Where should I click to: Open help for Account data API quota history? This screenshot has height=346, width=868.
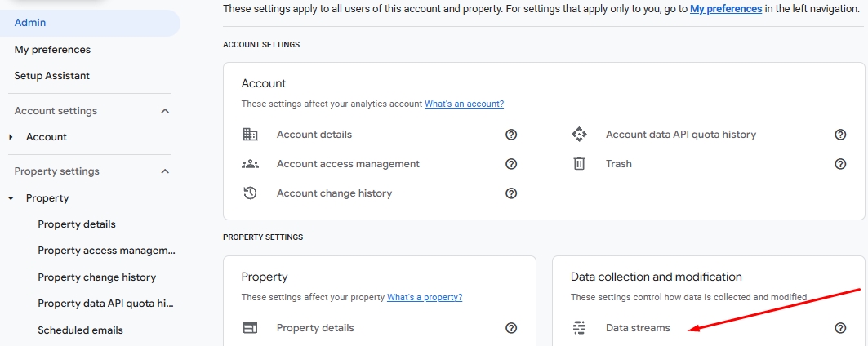[x=840, y=135]
